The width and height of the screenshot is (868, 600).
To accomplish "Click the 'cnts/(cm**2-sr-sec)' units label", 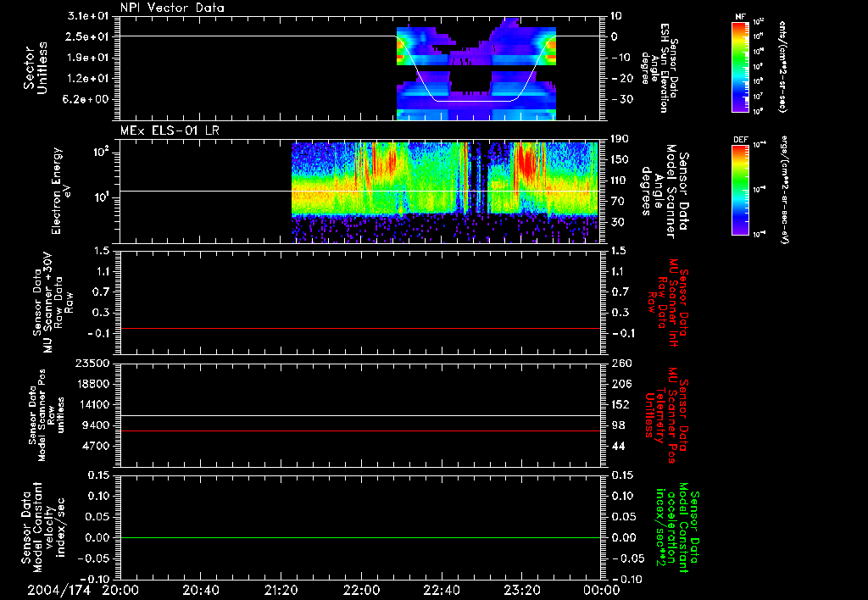I will (782, 66).
